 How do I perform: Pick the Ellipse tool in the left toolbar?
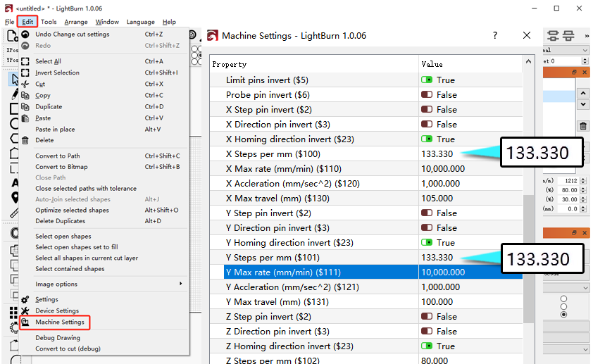[14, 123]
